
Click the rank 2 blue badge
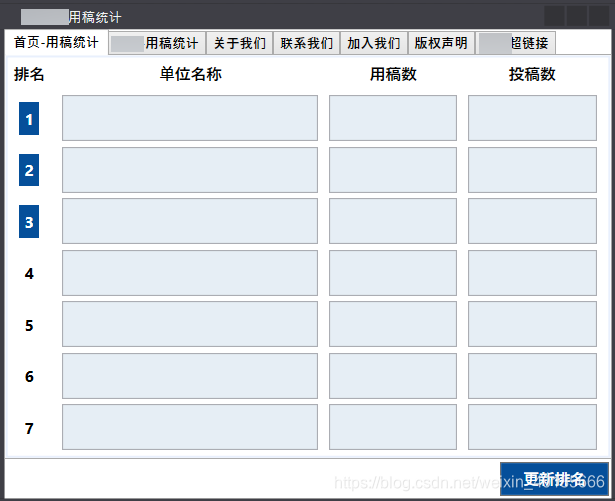point(29,170)
